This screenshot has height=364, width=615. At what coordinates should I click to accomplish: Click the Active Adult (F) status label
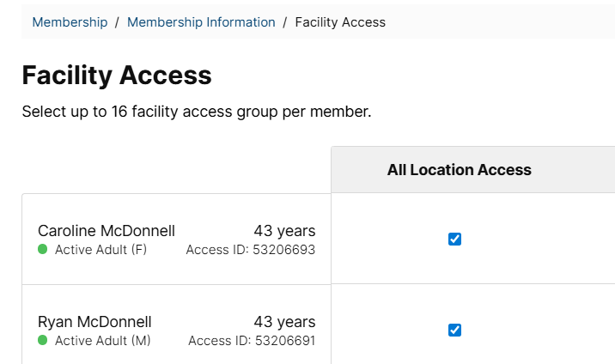coord(100,250)
